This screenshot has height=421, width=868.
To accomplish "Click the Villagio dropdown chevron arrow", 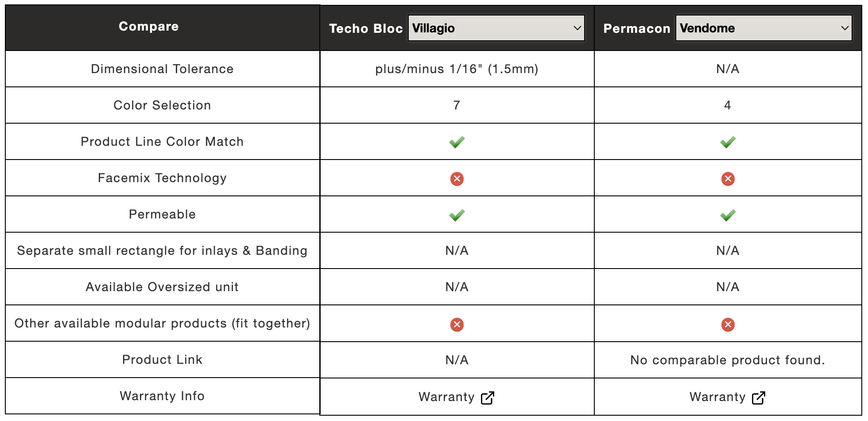I will [x=577, y=28].
